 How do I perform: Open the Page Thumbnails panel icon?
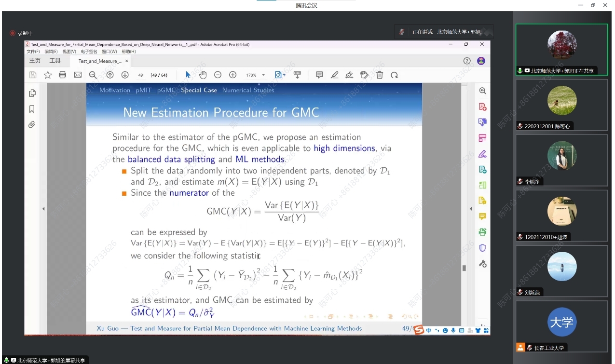coord(32,93)
